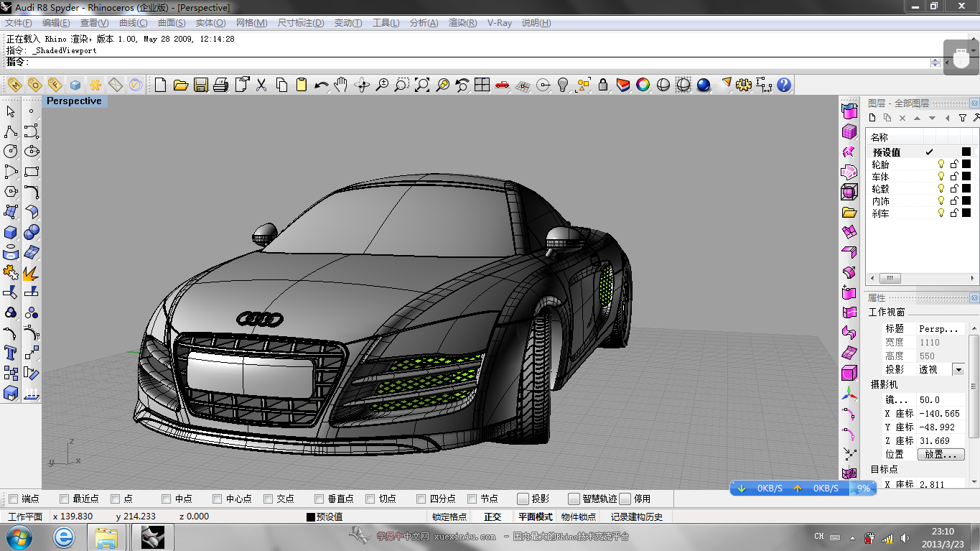Image resolution: width=980 pixels, height=551 pixels.
Task: Enable the 切点 osnap checkbox
Action: [x=370, y=499]
